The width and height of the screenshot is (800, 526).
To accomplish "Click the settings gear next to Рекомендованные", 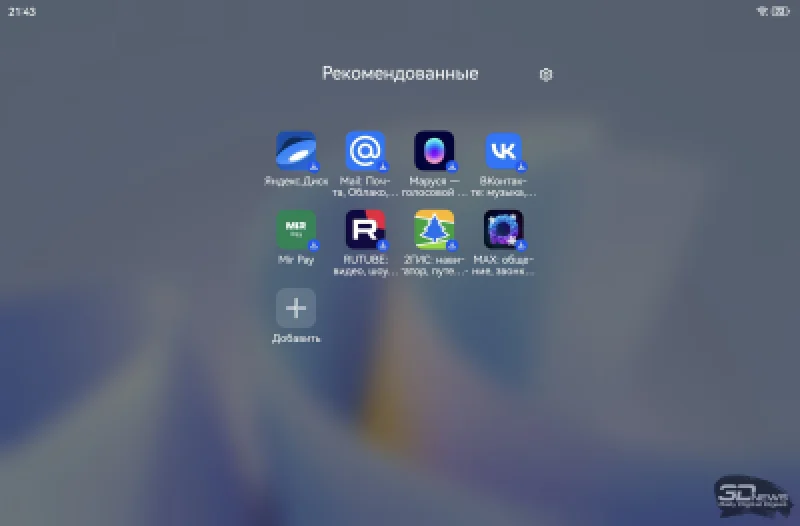I will point(546,74).
